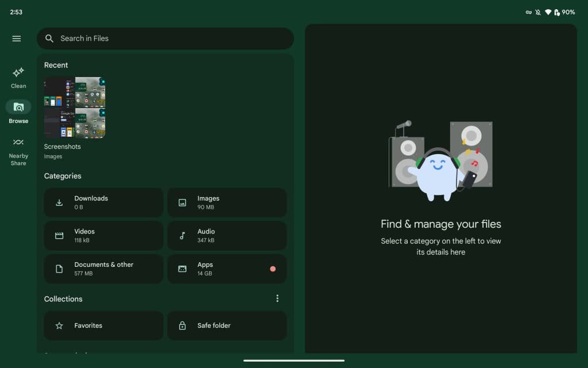This screenshot has height=368, width=588.
Task: Open the Screenshots recent folder thumbnail
Action: pyautogui.click(x=75, y=107)
